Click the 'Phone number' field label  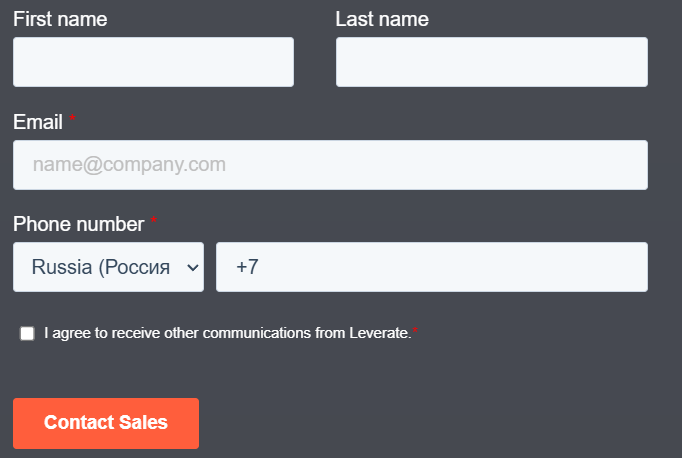pyautogui.click(x=79, y=224)
